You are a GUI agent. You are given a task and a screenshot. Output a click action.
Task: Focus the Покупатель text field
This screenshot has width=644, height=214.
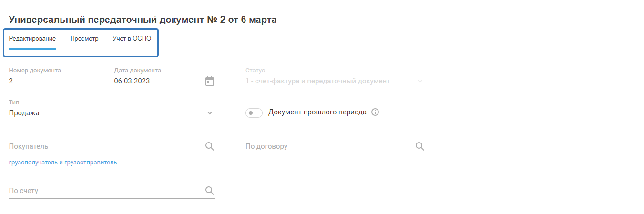click(105, 146)
